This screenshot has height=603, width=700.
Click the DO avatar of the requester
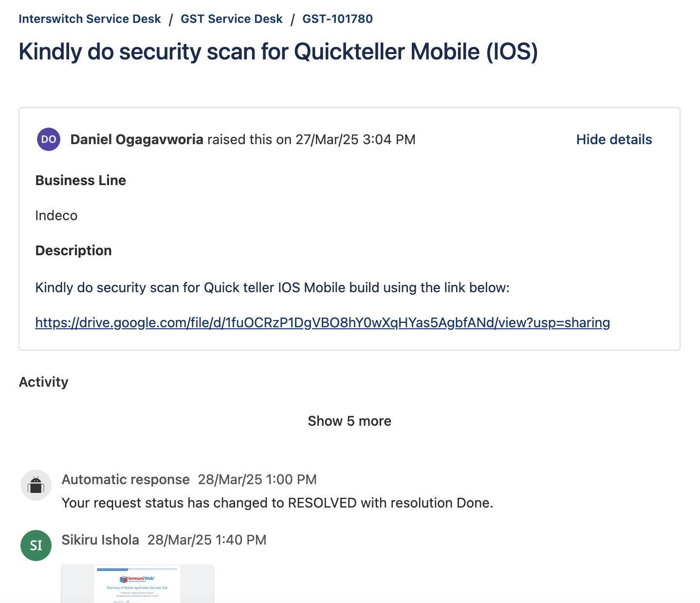[x=49, y=139]
